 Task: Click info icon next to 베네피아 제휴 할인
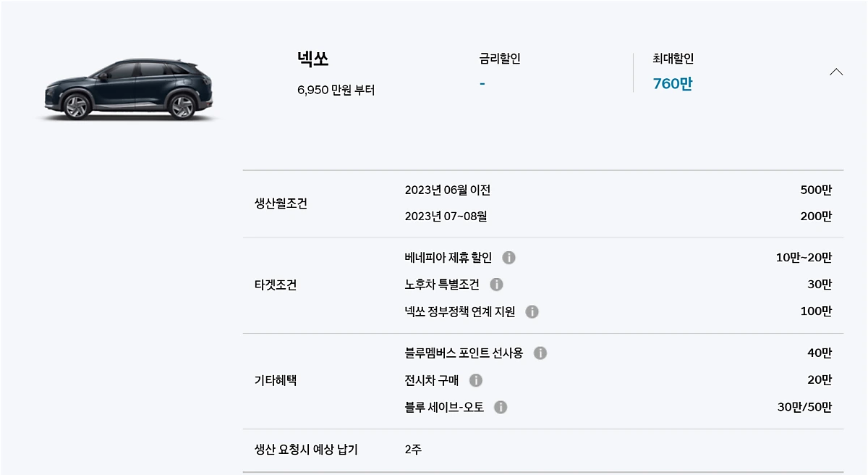[509, 258]
